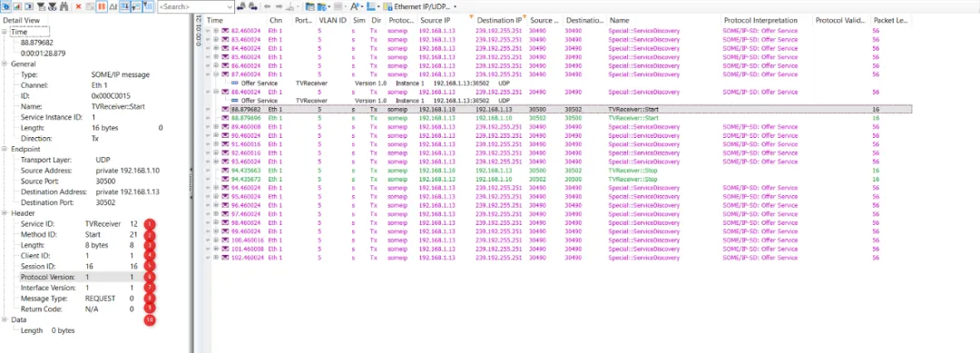Screen dimensions: 980x353
Task: Collapse the packet row at 87.460024
Action: click(x=216, y=74)
